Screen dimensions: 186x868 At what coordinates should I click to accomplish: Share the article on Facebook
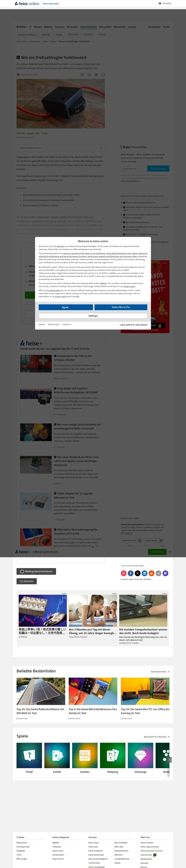(x=131, y=573)
